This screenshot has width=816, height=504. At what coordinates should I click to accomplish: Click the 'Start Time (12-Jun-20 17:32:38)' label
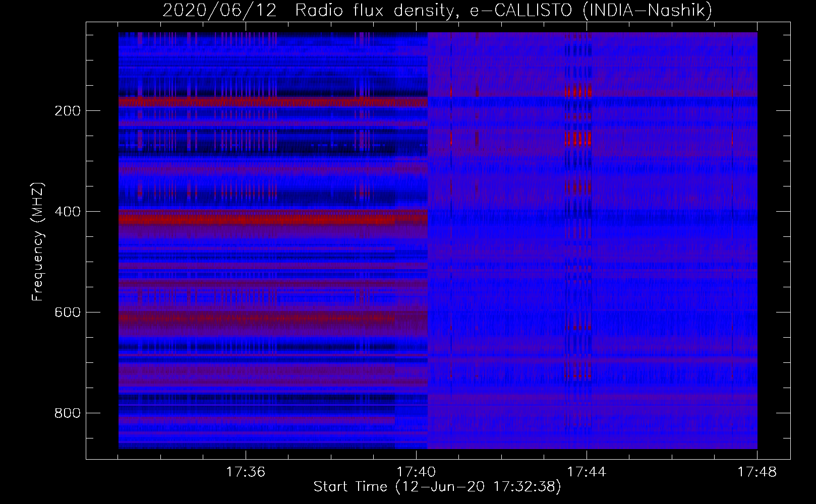437,487
